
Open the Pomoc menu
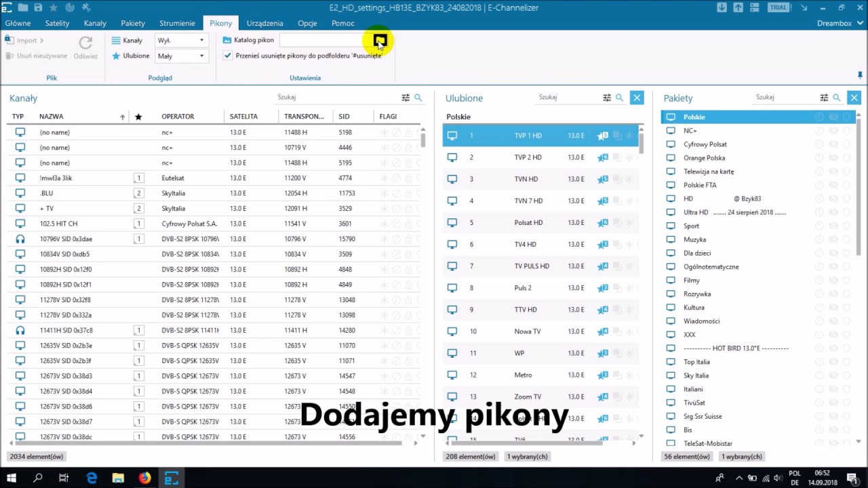point(342,23)
